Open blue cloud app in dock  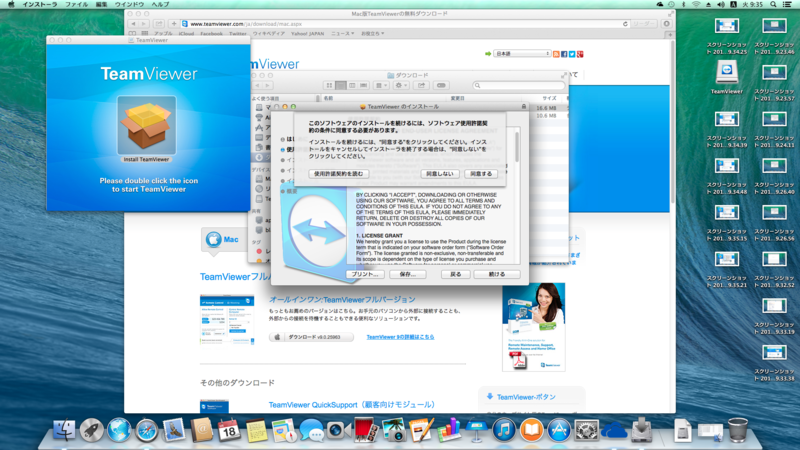click(x=614, y=430)
